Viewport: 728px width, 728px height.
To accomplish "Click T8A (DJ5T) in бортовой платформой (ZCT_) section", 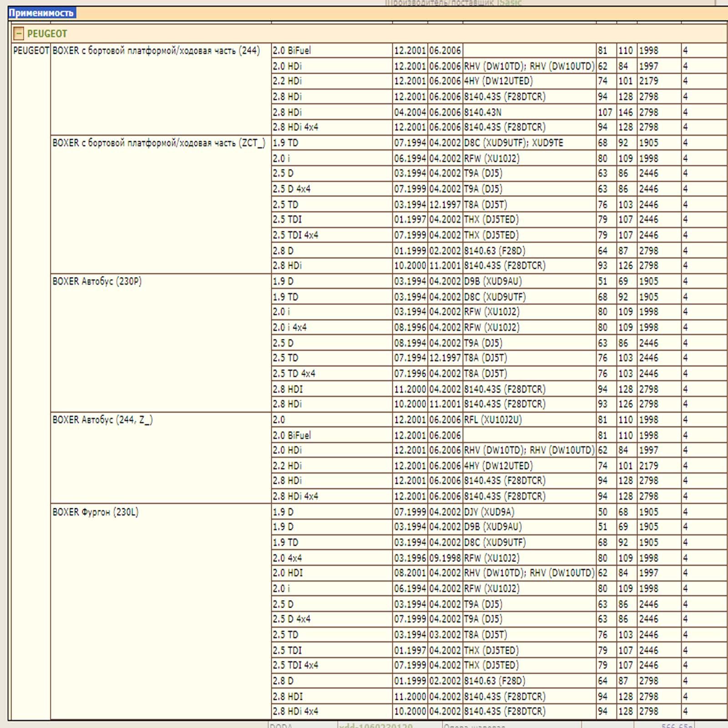I will coord(530,205).
